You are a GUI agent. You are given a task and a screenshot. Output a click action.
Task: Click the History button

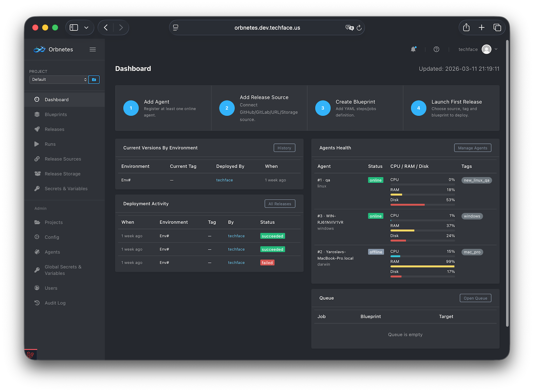(x=284, y=148)
